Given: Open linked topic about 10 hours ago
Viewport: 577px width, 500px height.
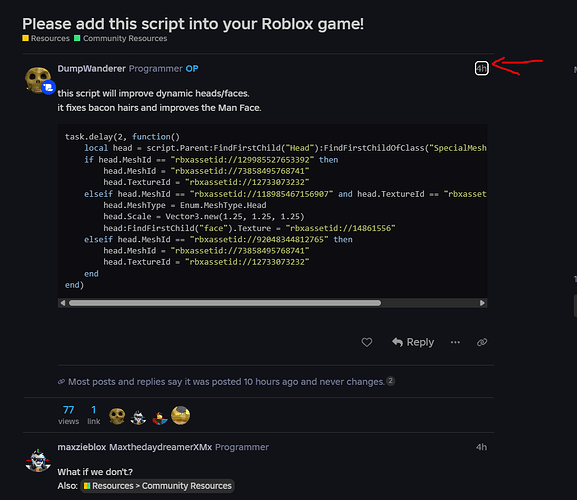Looking at the screenshot, I should [x=226, y=382].
